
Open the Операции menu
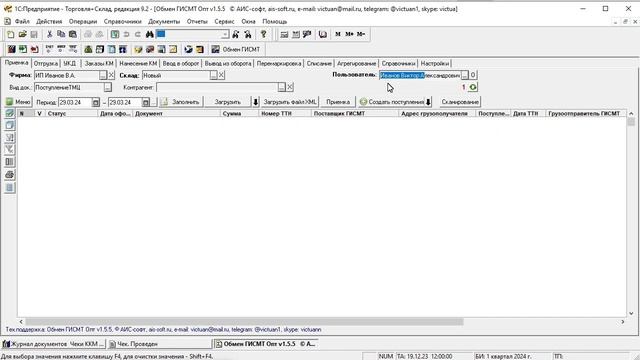(x=83, y=21)
